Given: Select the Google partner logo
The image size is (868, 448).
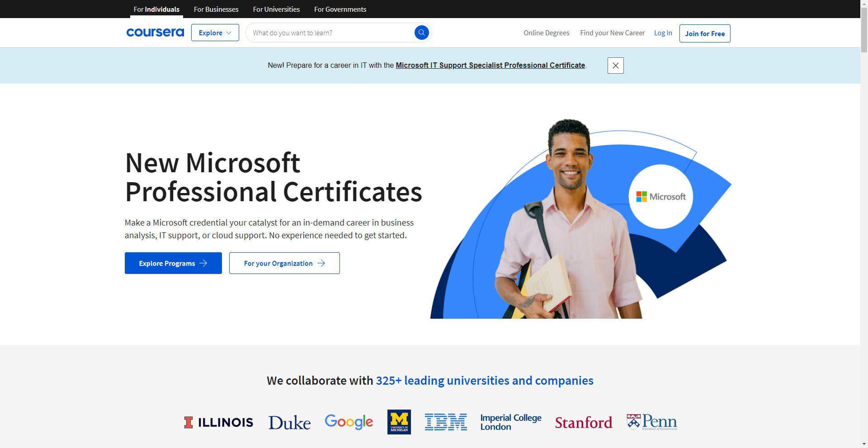Looking at the screenshot, I should [x=349, y=422].
